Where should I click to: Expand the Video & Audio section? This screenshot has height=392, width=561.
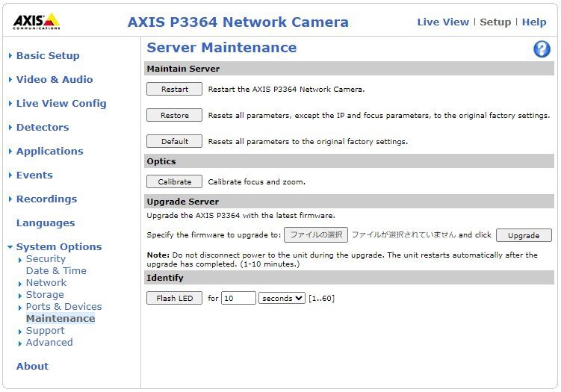(x=55, y=79)
